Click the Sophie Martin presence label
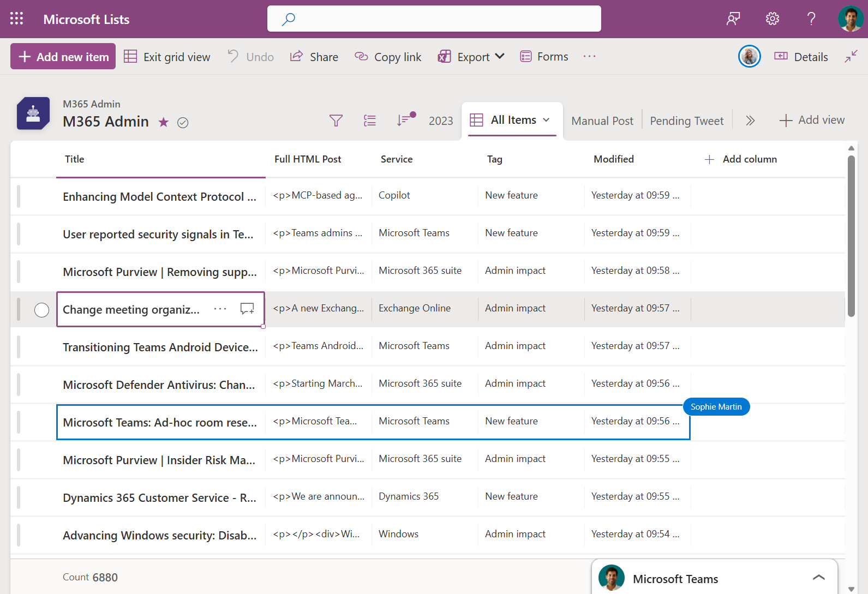The image size is (868, 594). pyautogui.click(x=716, y=407)
